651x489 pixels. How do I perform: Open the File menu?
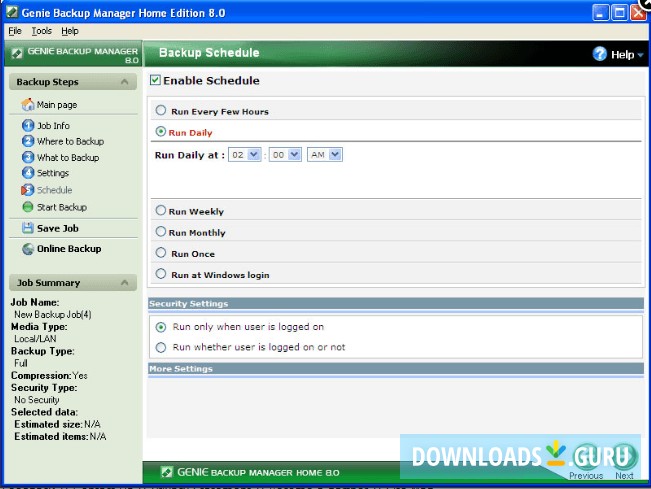click(15, 31)
